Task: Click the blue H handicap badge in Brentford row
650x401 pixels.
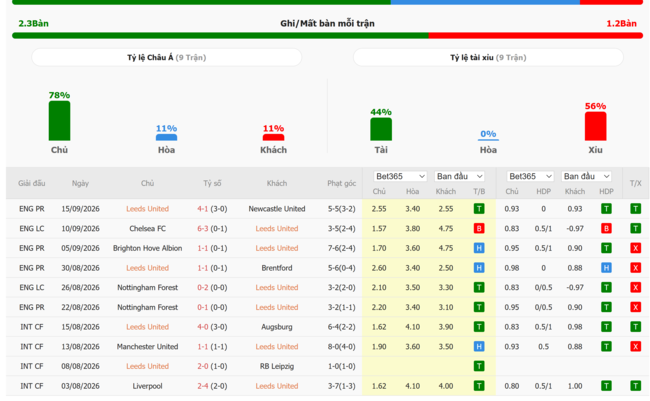Action: (606, 268)
